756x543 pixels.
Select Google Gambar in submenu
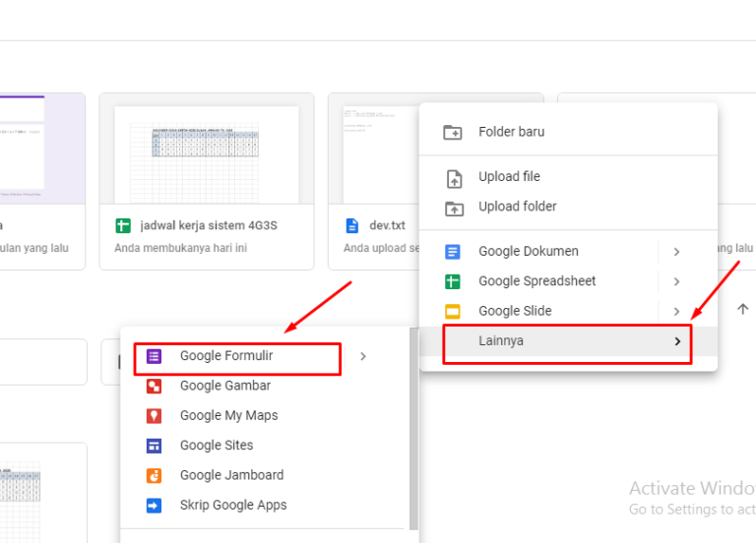pos(265,386)
